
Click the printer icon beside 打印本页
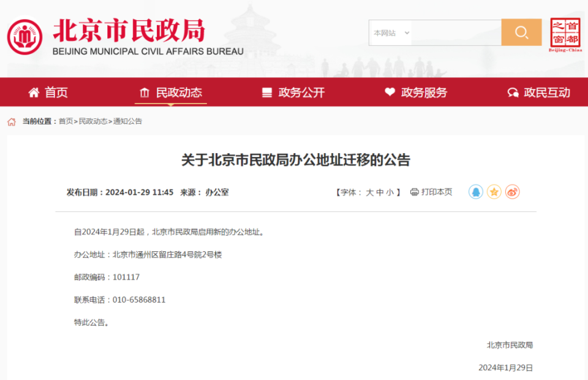[414, 191]
